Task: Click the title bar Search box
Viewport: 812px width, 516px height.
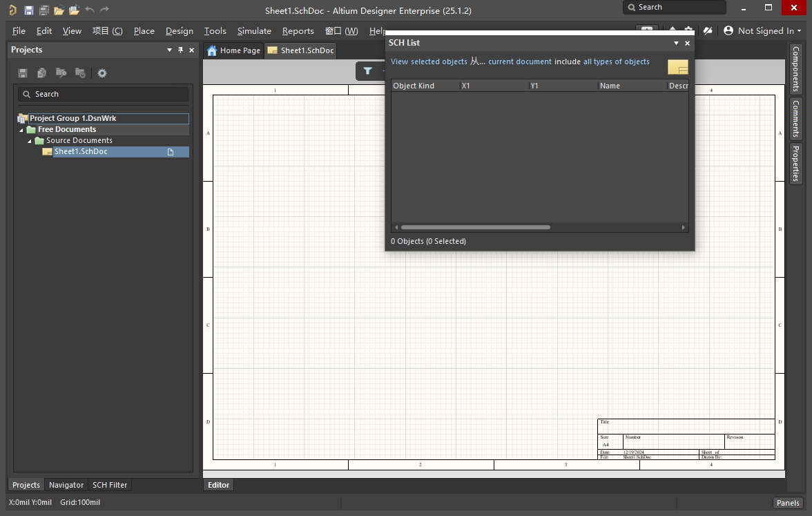Action: click(674, 7)
